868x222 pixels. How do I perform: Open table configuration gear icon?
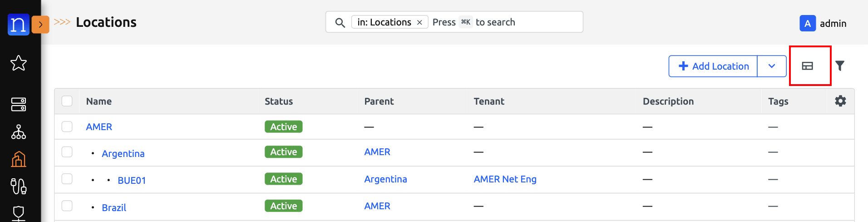(840, 101)
